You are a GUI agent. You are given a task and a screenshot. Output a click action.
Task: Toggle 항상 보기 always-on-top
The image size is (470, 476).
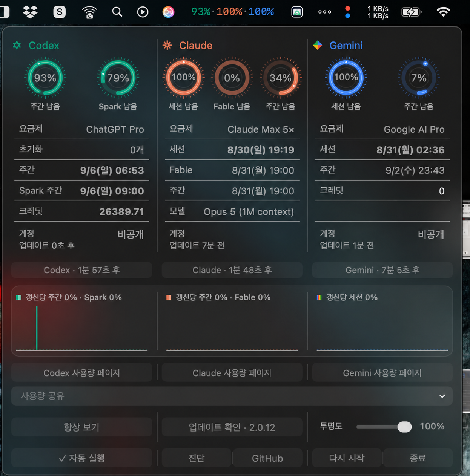pos(81,427)
